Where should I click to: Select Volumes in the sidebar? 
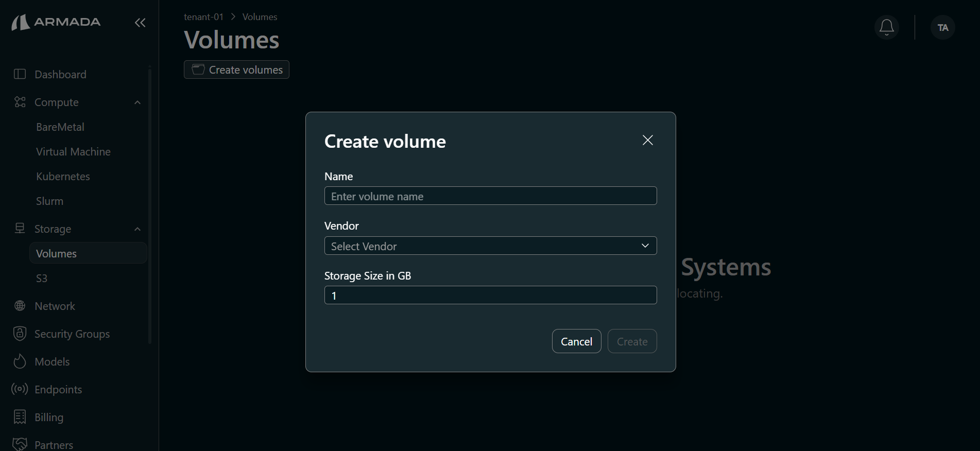88,253
